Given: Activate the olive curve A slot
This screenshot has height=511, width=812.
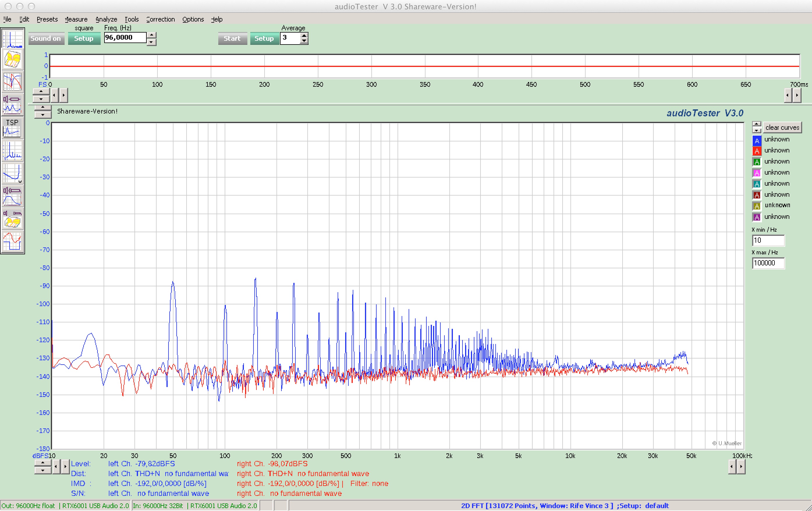Looking at the screenshot, I should pos(757,206).
